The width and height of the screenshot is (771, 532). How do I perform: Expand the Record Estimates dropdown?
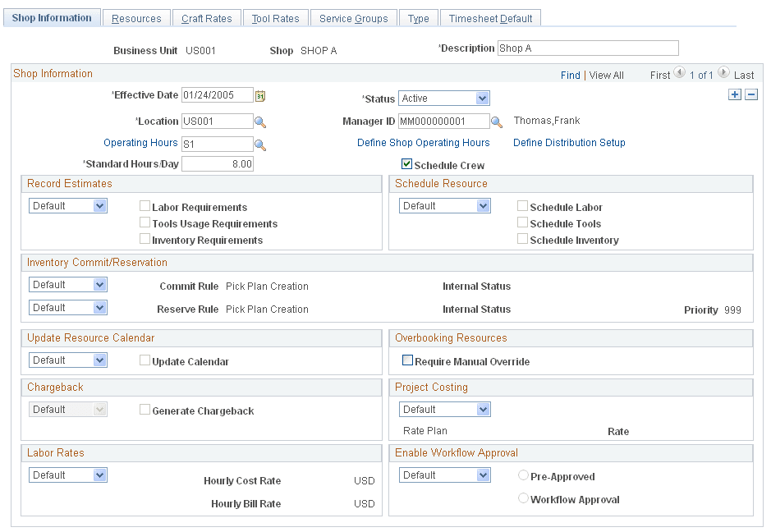click(99, 206)
